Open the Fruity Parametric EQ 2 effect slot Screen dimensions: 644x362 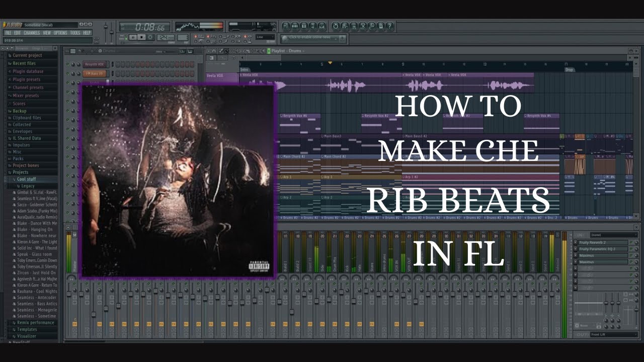604,249
